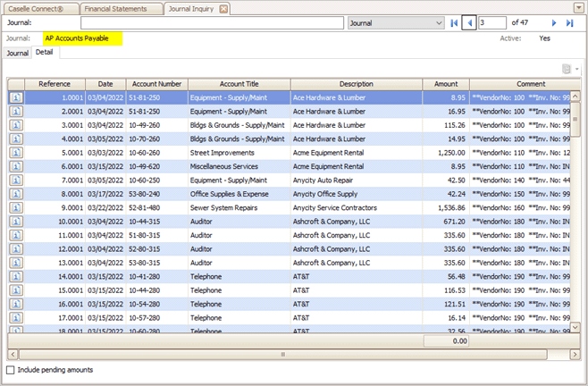The height and width of the screenshot is (386, 588).
Task: Open detail icon for reference 5.0001
Action: 16,153
